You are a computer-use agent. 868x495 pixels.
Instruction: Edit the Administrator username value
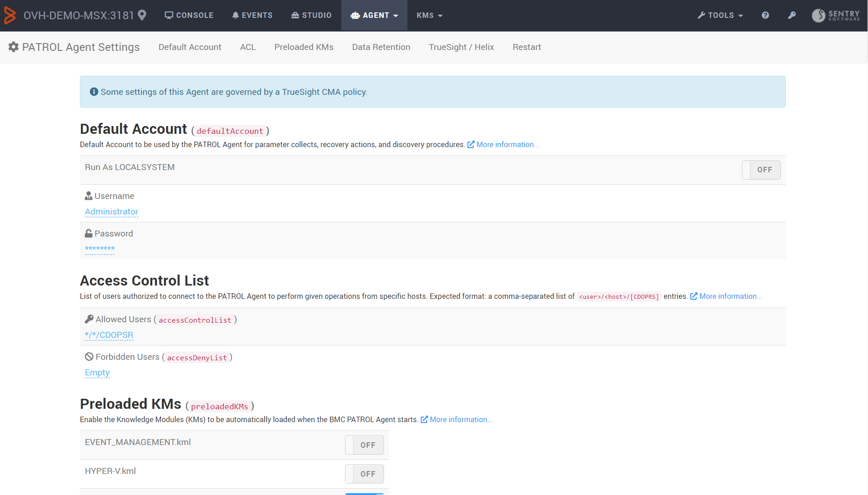click(x=111, y=212)
